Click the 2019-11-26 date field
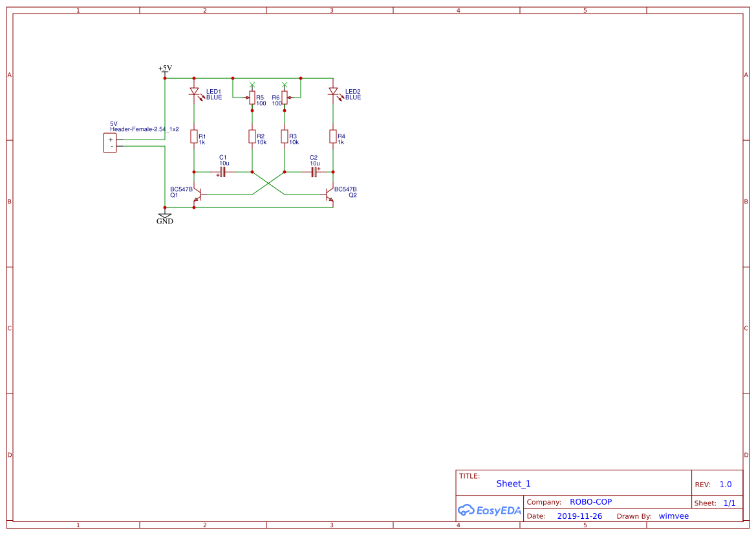Screen dimensions: 756x535 coord(579,516)
